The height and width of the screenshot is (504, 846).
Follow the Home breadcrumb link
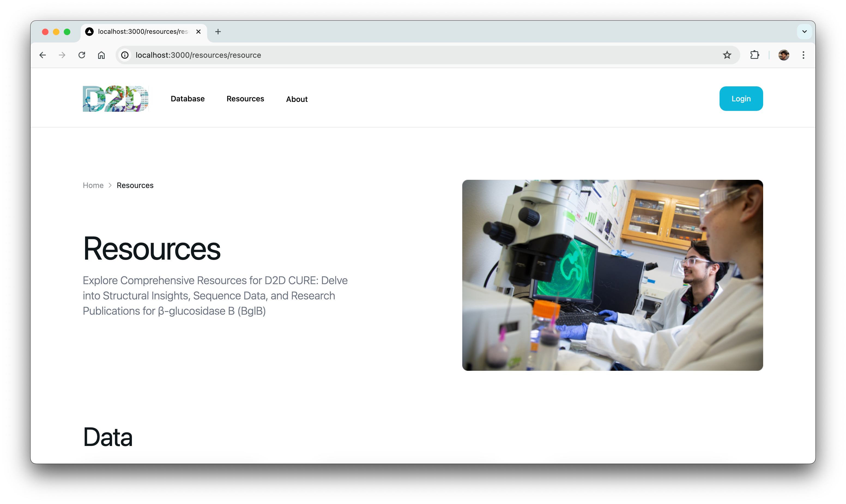(93, 186)
